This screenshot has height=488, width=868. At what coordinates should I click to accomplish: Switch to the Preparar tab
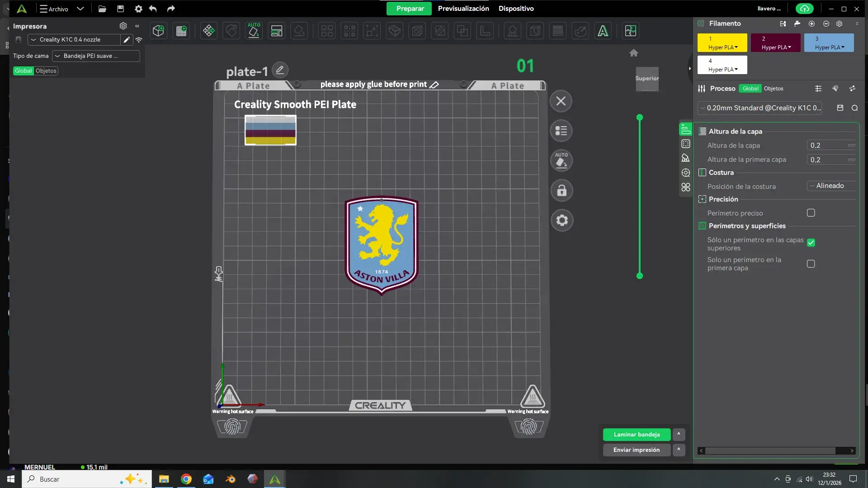[x=410, y=9]
